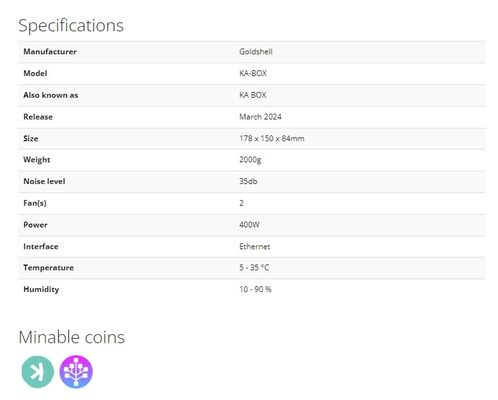Click the 5 - 35 °C temperature value
Viewport: 498px width, 400px height.
coord(254,268)
